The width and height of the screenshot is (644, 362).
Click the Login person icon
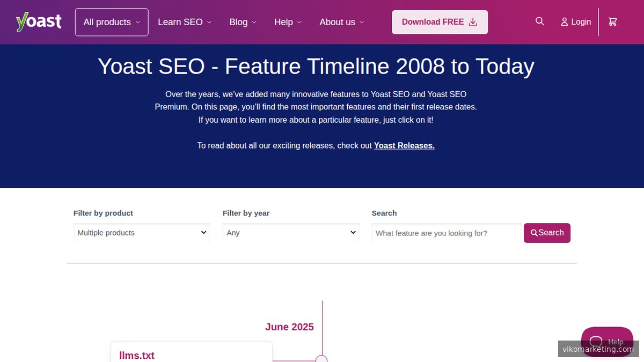[564, 21]
